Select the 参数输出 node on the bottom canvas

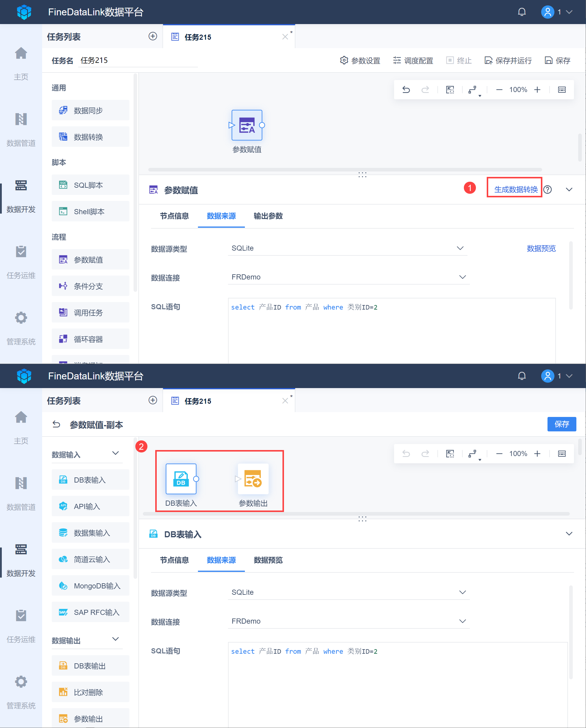click(253, 479)
